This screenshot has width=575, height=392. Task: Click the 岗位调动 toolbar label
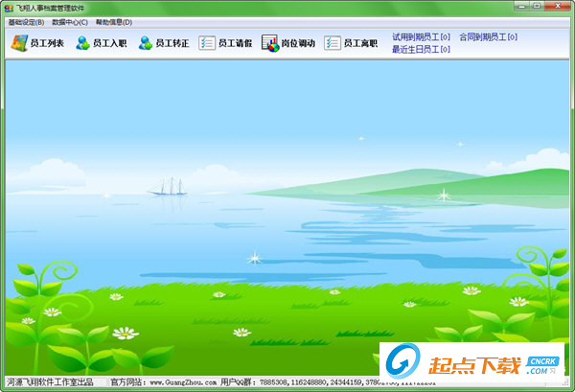pyautogui.click(x=298, y=43)
